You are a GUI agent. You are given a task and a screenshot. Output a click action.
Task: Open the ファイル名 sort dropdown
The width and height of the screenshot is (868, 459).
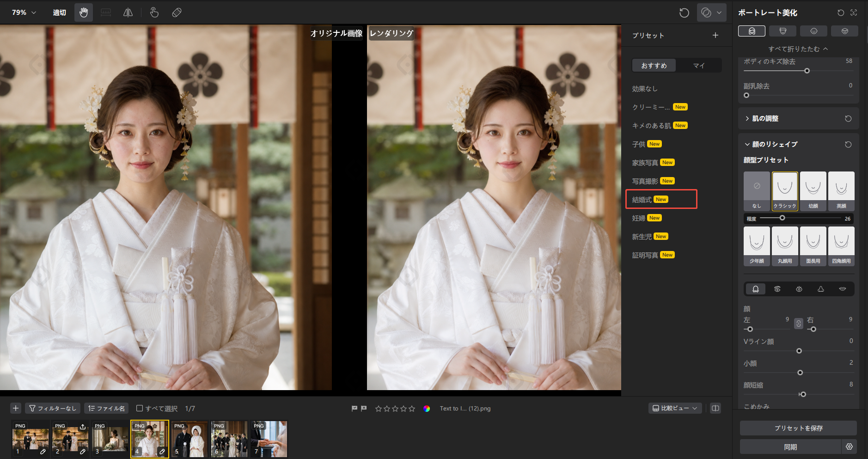coord(106,408)
